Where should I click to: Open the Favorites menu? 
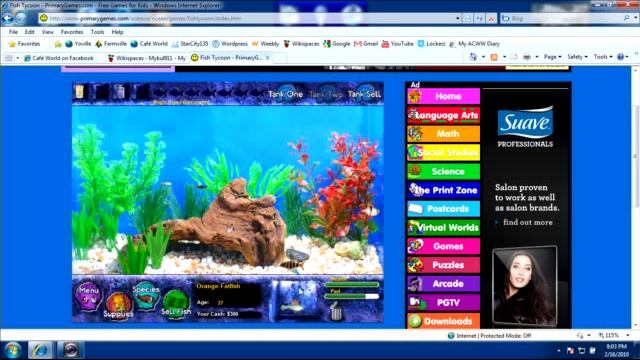pyautogui.click(x=72, y=32)
